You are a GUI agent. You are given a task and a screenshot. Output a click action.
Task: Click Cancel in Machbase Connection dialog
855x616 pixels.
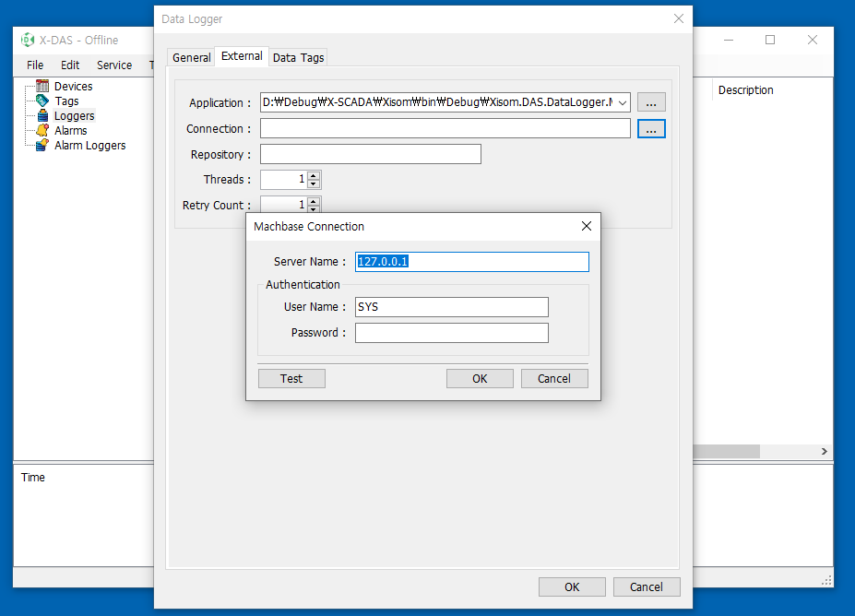554,378
